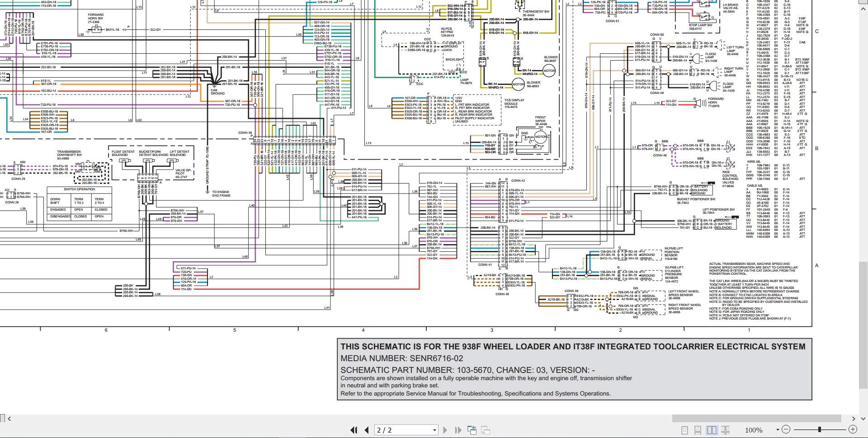Viewport: 868px width, 438px height.
Task: Click the zoom slider handle
Action: (819, 429)
